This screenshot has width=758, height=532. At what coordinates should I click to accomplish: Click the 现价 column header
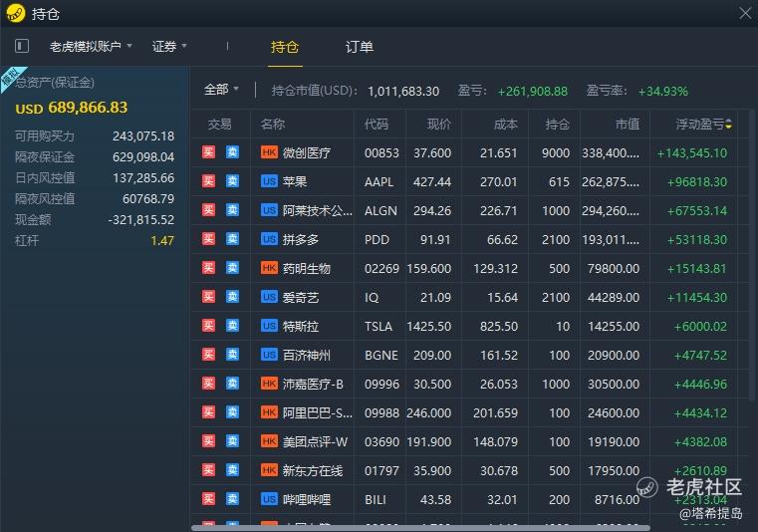(x=439, y=125)
